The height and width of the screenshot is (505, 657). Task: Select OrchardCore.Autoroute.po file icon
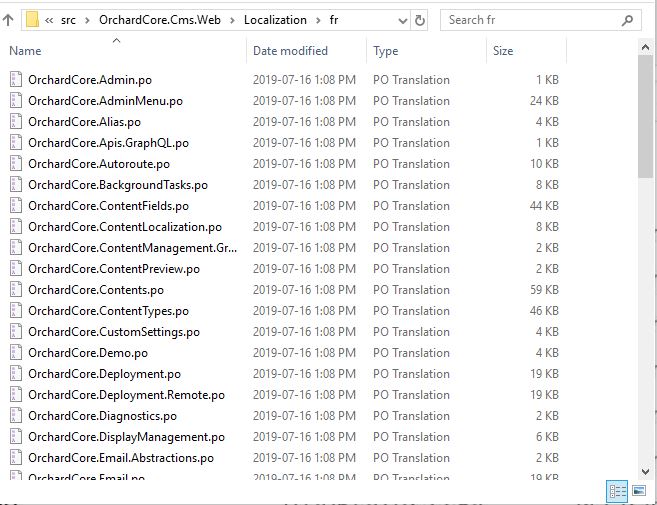pos(16,163)
